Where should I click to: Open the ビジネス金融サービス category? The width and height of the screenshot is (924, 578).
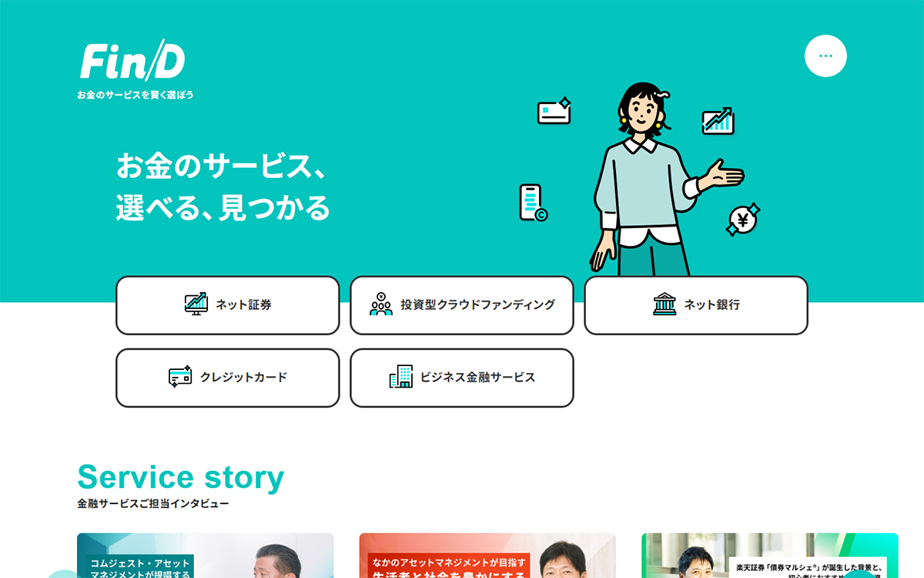tap(462, 378)
